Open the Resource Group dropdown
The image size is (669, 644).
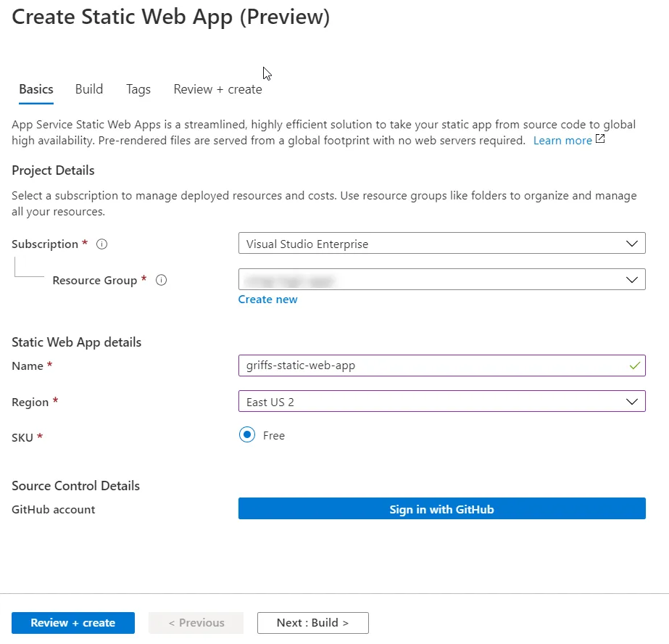441,279
